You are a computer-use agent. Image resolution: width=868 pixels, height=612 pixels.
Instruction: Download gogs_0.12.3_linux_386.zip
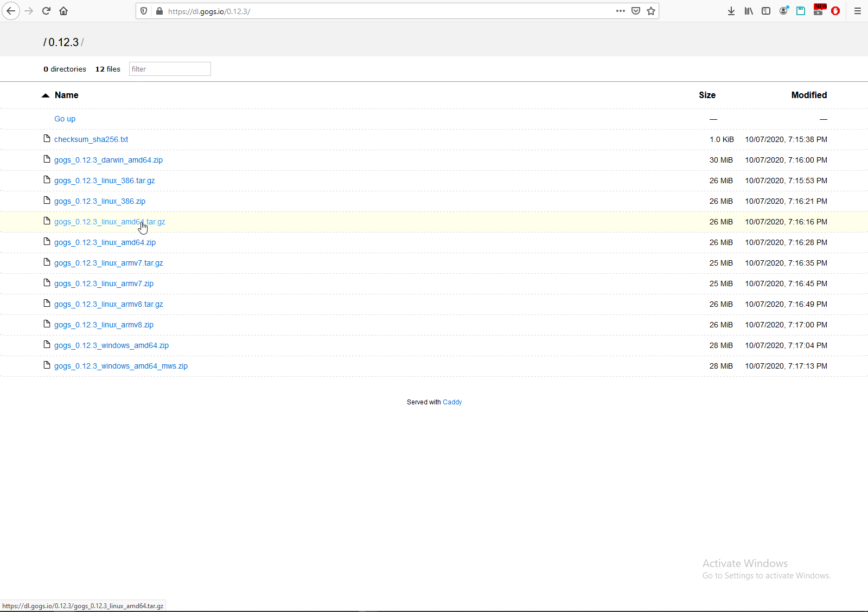tap(100, 201)
